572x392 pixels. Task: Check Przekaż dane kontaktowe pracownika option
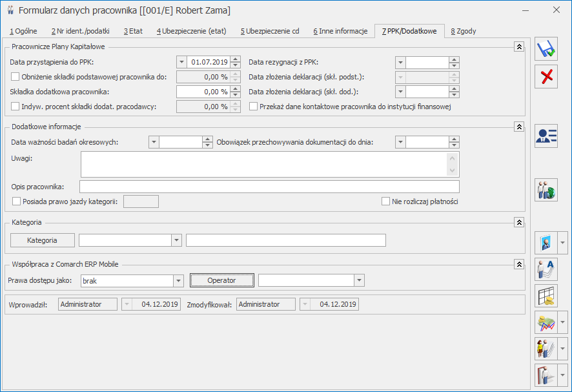pyautogui.click(x=254, y=107)
